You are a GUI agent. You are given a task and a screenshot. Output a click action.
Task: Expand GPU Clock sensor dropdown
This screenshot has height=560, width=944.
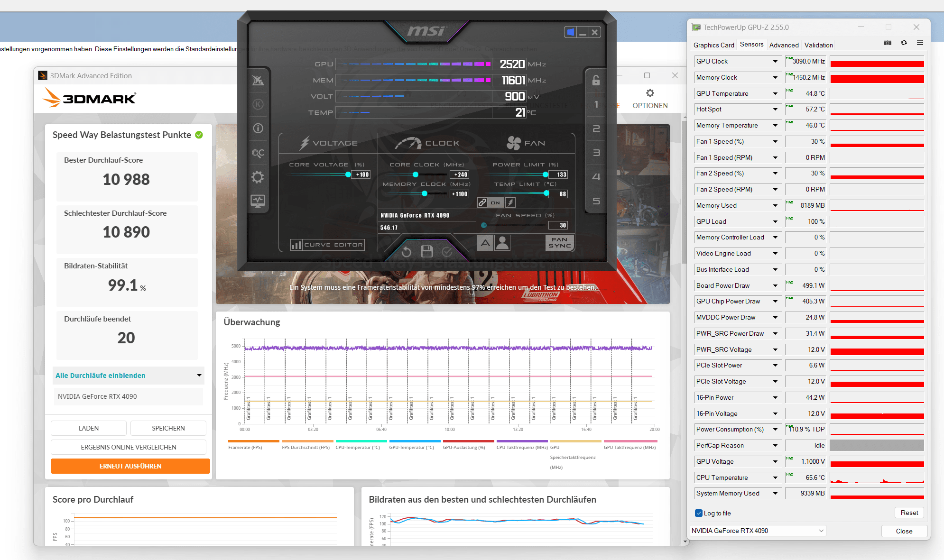775,61
